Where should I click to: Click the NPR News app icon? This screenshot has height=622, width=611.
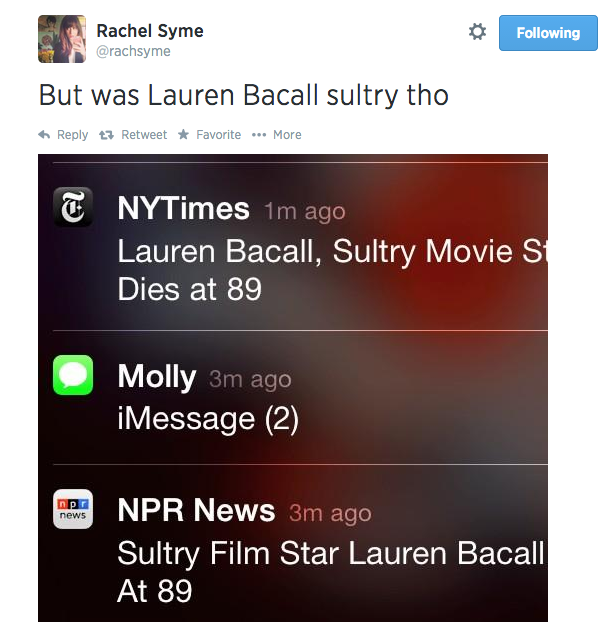point(73,509)
